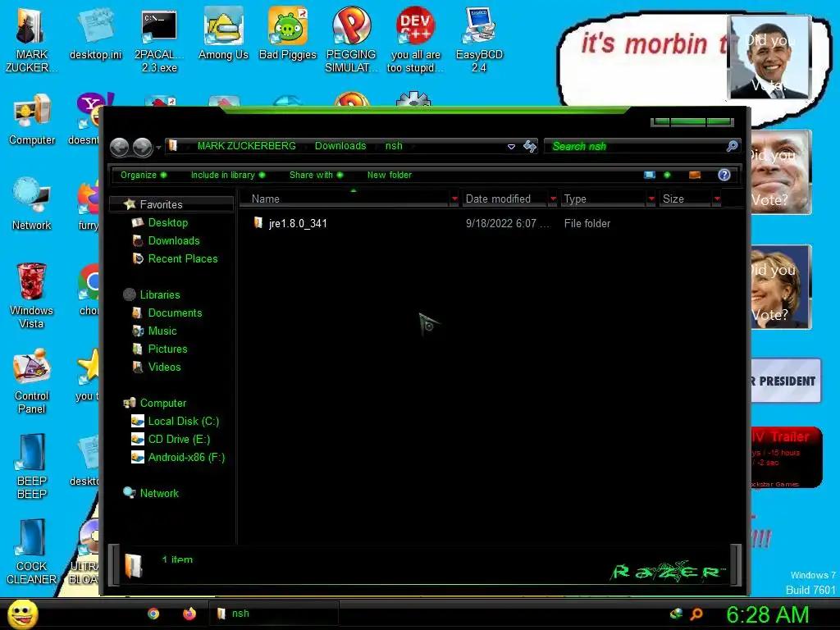Click the Firefox icon in taskbar

point(189,614)
